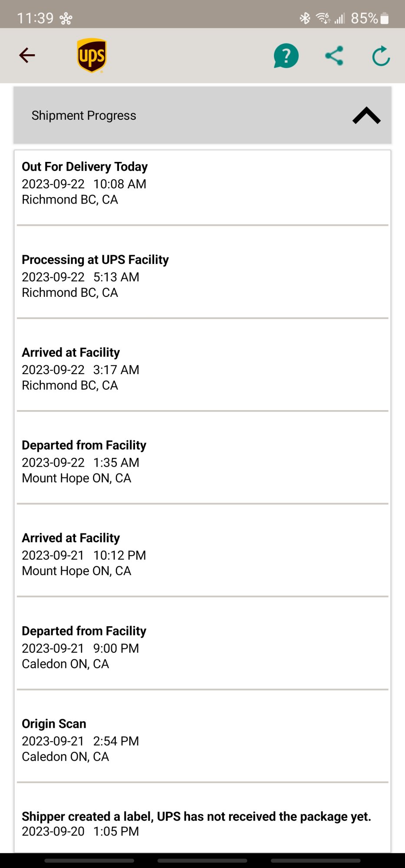Tap the Bluetooth status bar icon
This screenshot has height=868, width=405.
click(x=305, y=18)
